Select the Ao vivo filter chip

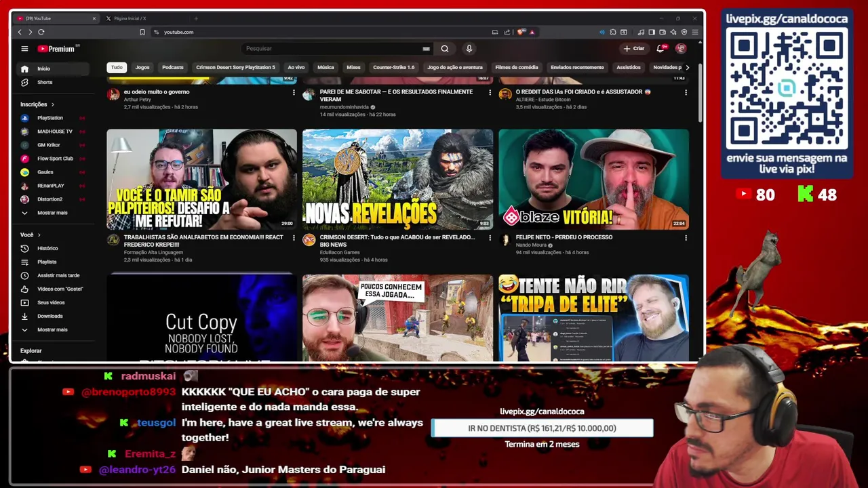click(x=296, y=67)
